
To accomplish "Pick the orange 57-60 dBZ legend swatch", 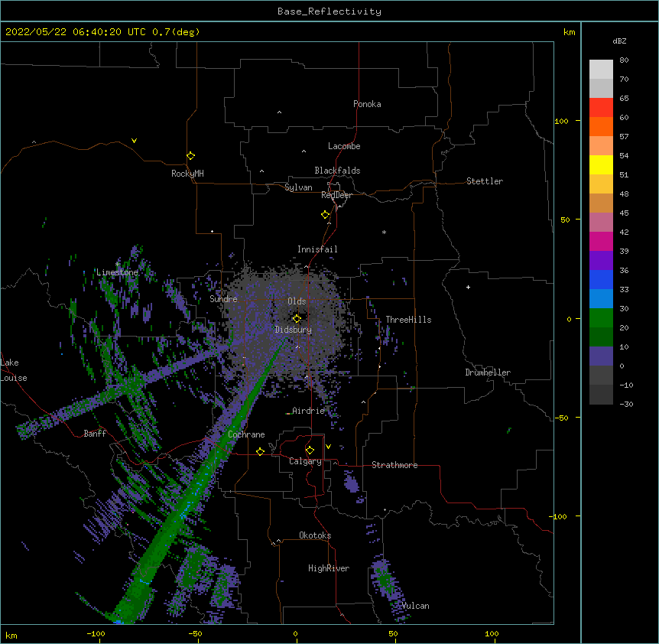I will tap(601, 126).
